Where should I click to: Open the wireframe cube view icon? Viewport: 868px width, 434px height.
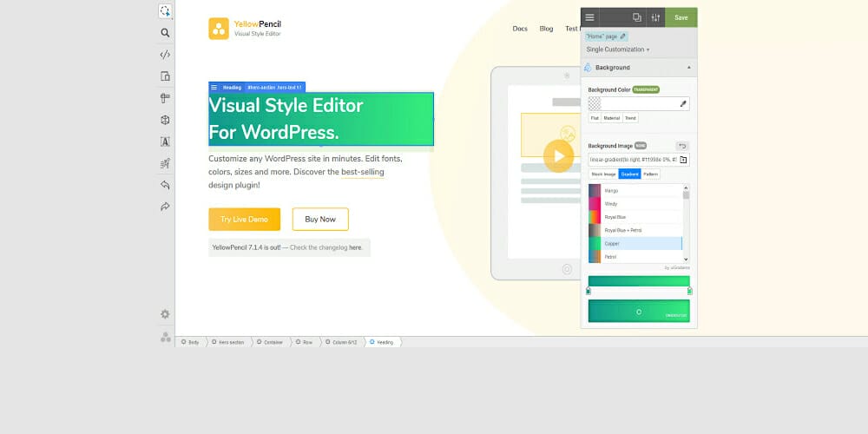point(165,120)
